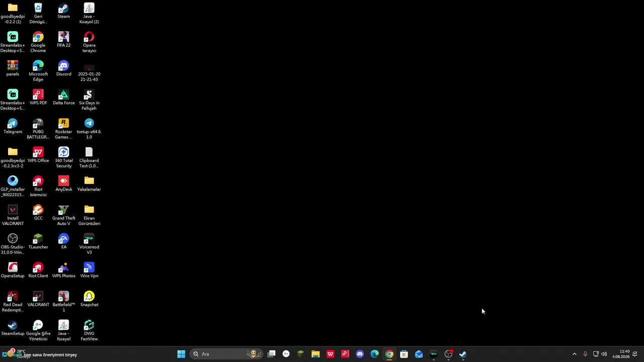Select the 360 Total Security icon

[63, 157]
